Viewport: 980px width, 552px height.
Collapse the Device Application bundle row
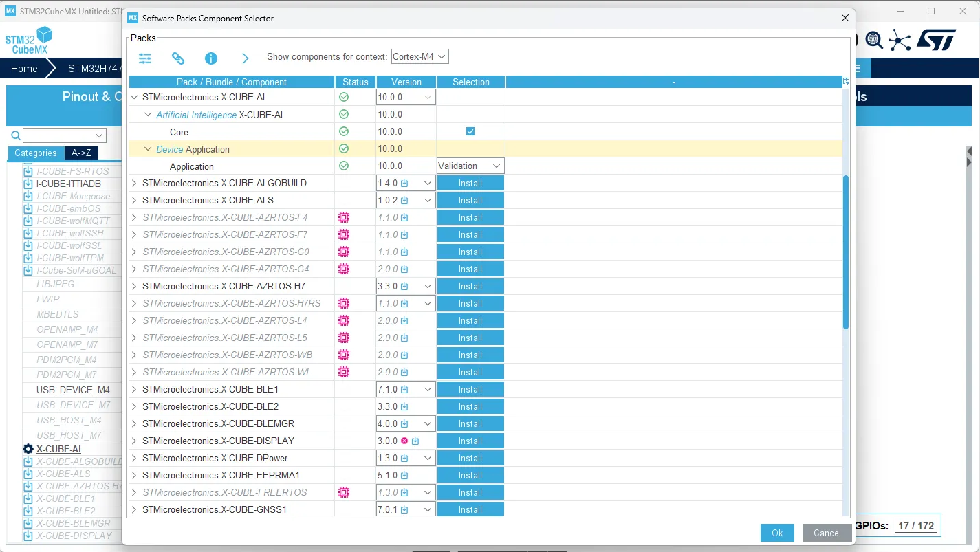[148, 148]
